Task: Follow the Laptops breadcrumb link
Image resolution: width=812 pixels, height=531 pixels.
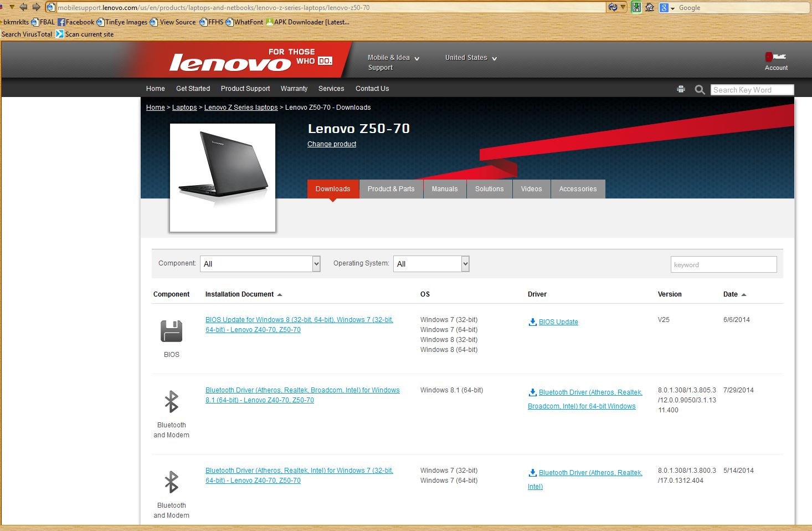Action: pyautogui.click(x=184, y=108)
